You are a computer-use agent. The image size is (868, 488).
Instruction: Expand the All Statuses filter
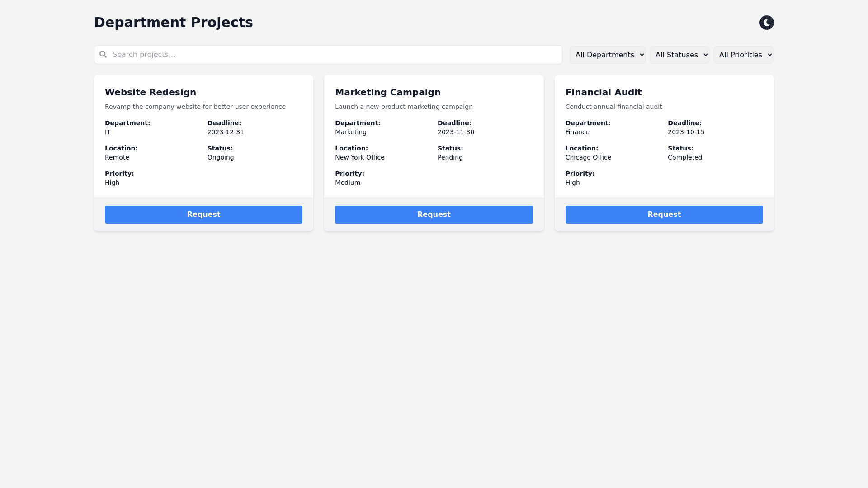click(679, 55)
